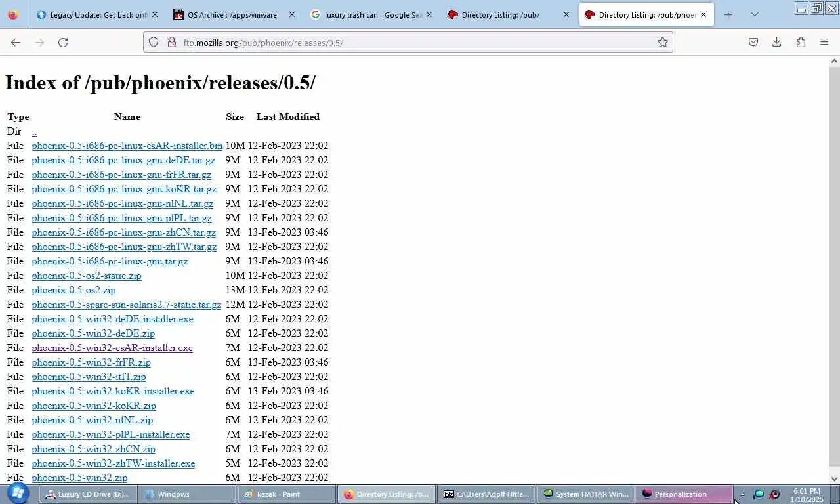
Task: Open the Firefox application menu
Action: [824, 42]
